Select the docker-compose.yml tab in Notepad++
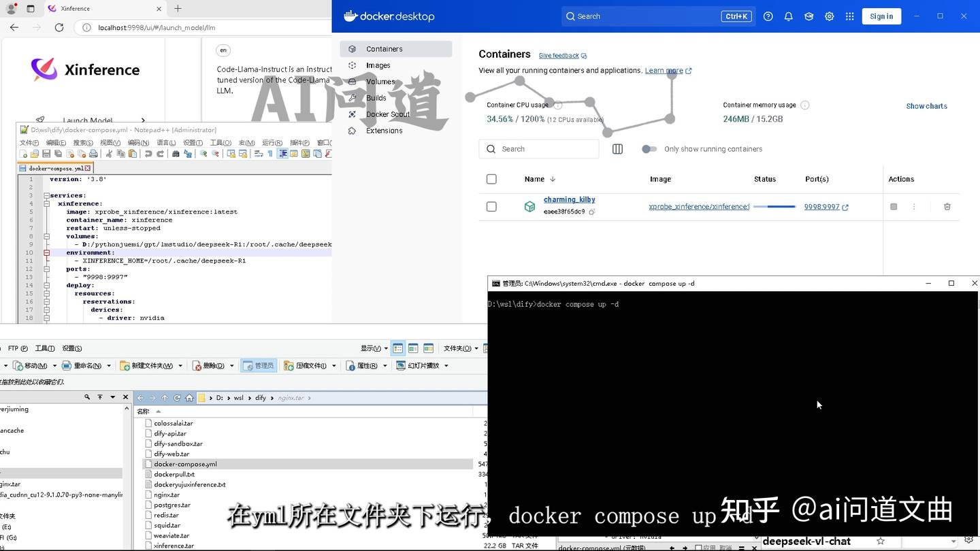980x551 pixels. [54, 168]
